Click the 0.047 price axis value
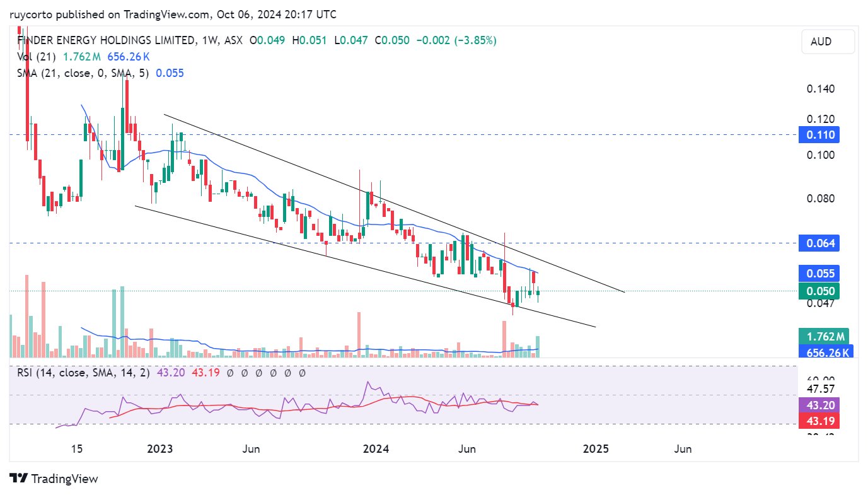 click(x=821, y=303)
